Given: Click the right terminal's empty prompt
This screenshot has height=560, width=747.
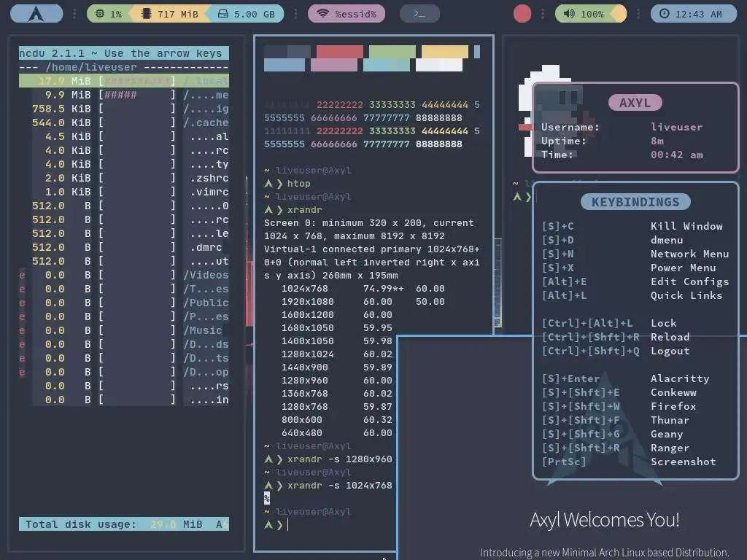Looking at the screenshot, I should click(x=523, y=196).
